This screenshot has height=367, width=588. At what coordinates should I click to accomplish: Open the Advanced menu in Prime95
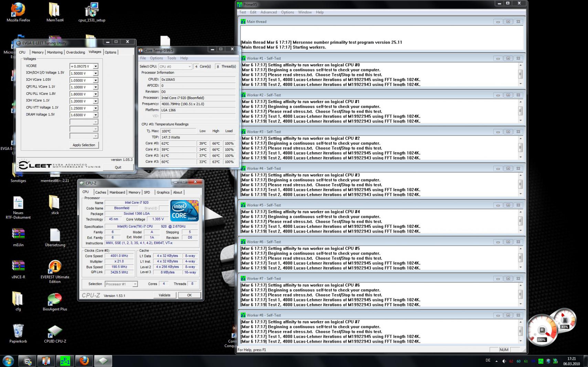[269, 12]
